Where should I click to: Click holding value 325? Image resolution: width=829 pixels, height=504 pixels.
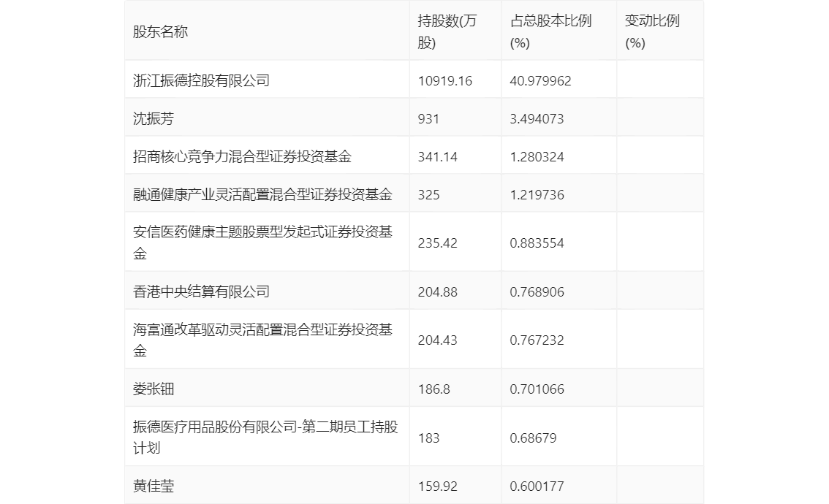pyautogui.click(x=428, y=195)
